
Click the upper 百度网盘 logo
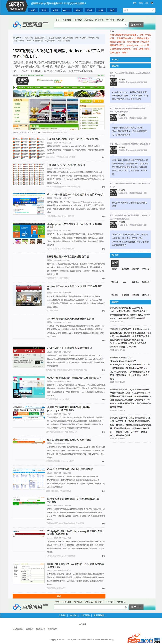coord(30,24)
